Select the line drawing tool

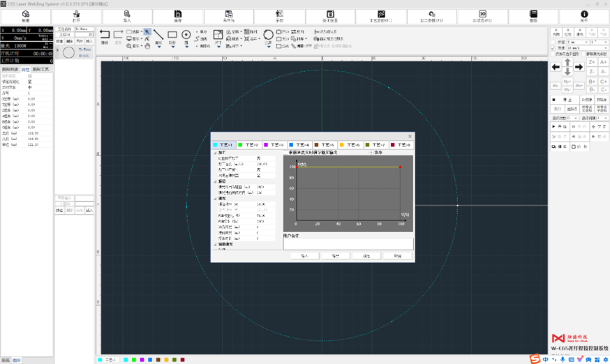(x=159, y=35)
